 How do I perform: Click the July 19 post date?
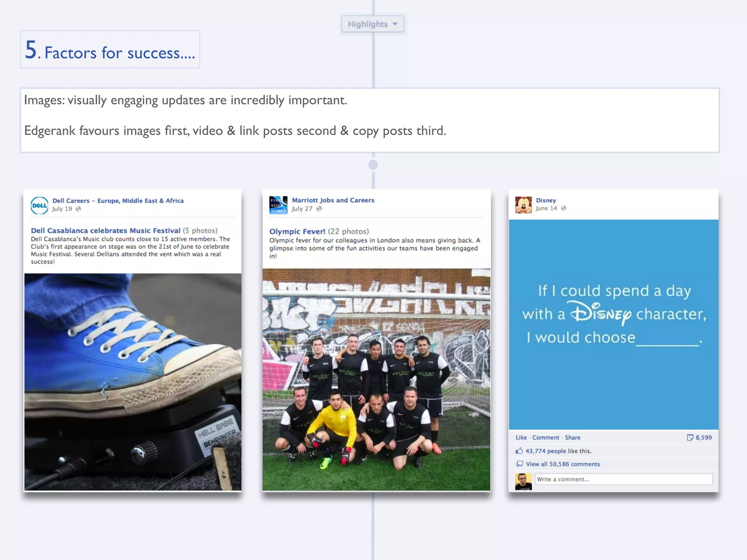point(62,209)
